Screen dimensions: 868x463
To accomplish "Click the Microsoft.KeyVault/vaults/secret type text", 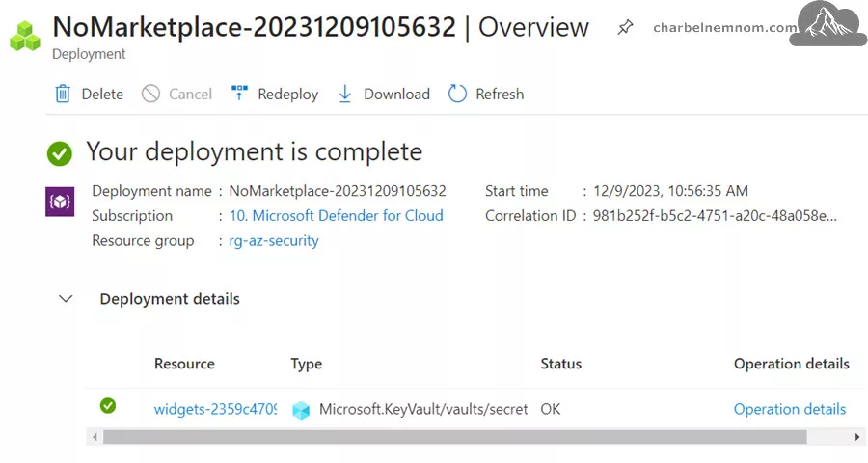I will [423, 409].
